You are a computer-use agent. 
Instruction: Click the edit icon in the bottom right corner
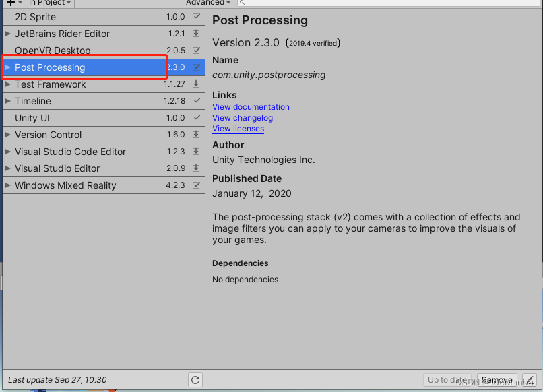click(x=530, y=381)
